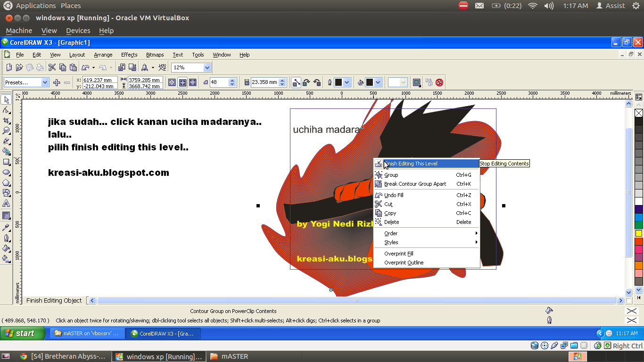Image resolution: width=644 pixels, height=362 pixels.
Task: Open contour fill color dropdown
Action: coord(378,82)
